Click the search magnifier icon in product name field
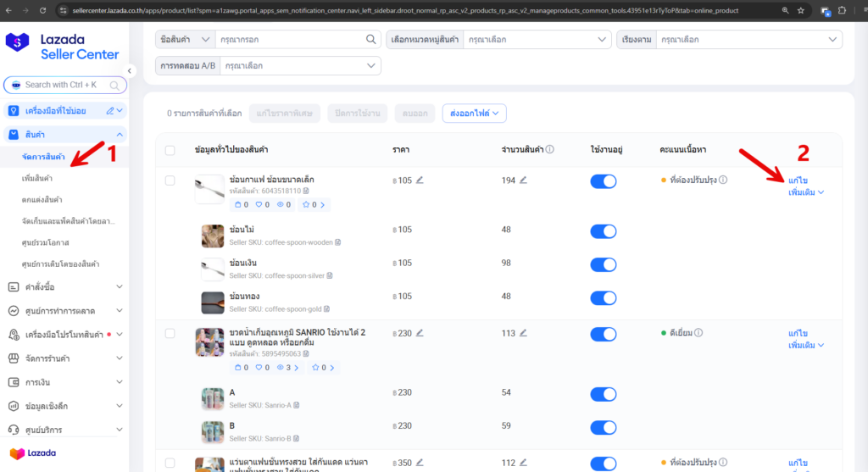The image size is (868, 472). tap(370, 40)
